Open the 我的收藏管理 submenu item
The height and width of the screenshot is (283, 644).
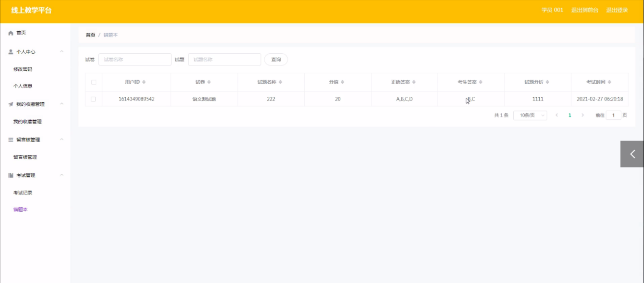[x=27, y=122]
